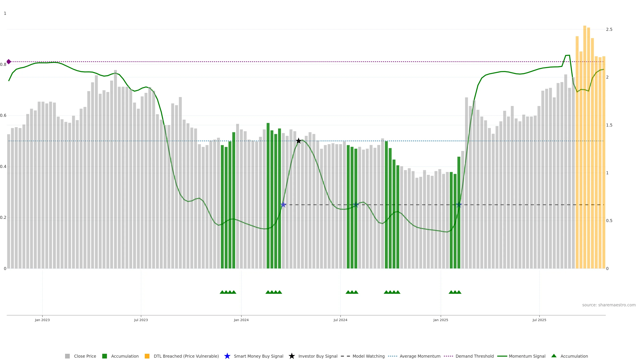Click the black star legend icon
644x362 pixels.
point(291,356)
